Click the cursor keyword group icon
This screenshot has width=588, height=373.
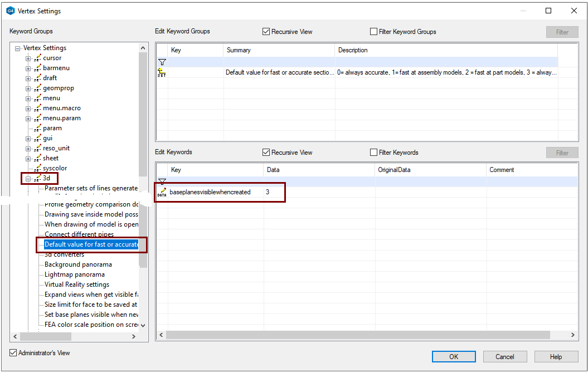tap(38, 58)
